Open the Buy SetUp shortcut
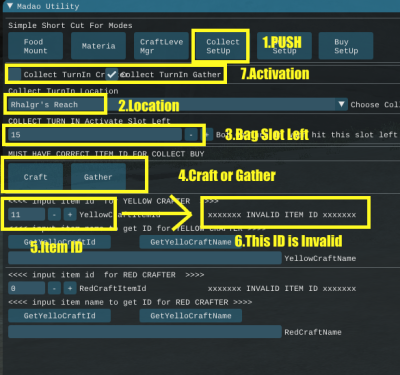Viewport: 400px width, 375px height. coord(346,46)
